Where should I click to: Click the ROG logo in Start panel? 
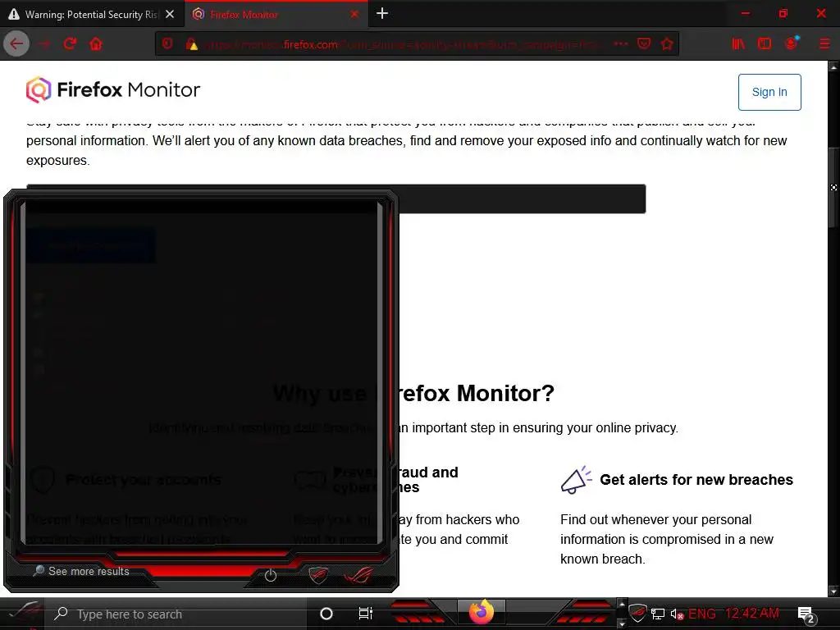coord(358,575)
